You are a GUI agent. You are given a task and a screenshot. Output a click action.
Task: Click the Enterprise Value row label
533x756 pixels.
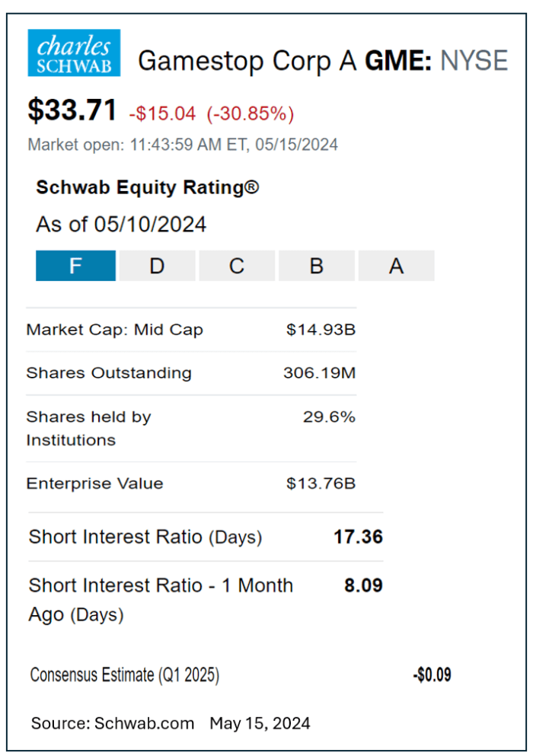point(94,483)
